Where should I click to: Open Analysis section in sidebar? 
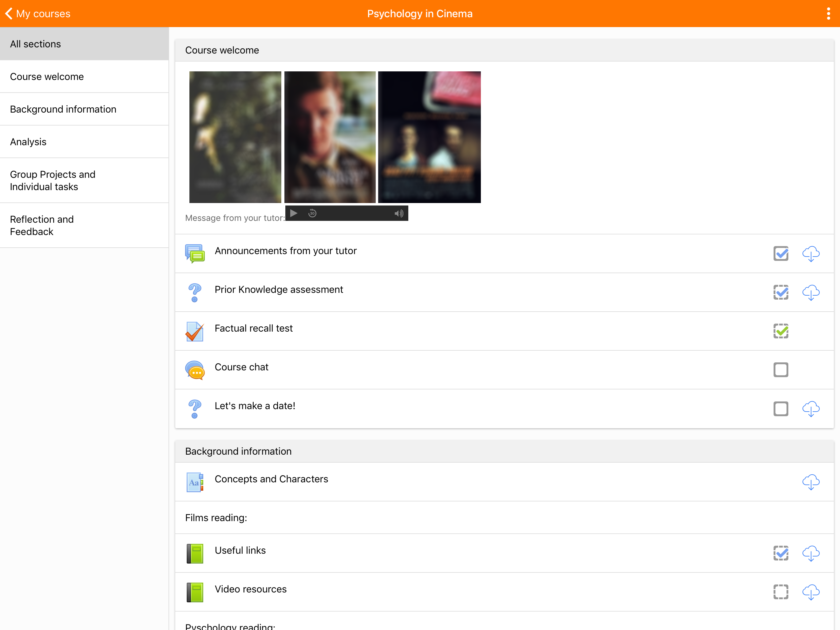coord(84,142)
